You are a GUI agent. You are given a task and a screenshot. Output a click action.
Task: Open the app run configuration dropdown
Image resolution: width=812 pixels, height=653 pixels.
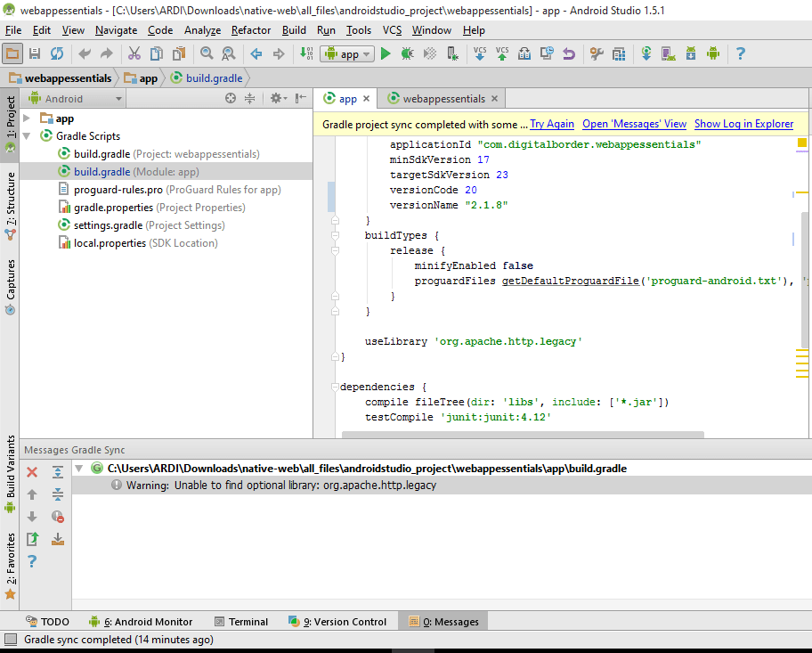pos(347,53)
